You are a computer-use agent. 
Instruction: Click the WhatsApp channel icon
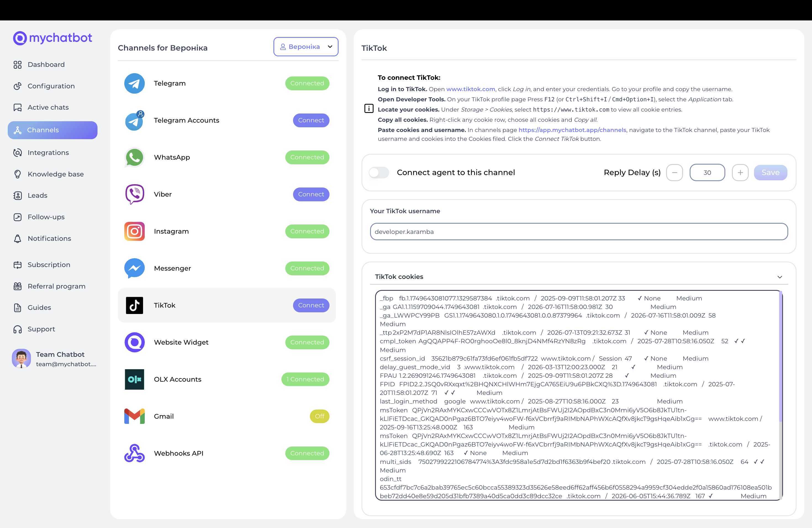click(134, 157)
